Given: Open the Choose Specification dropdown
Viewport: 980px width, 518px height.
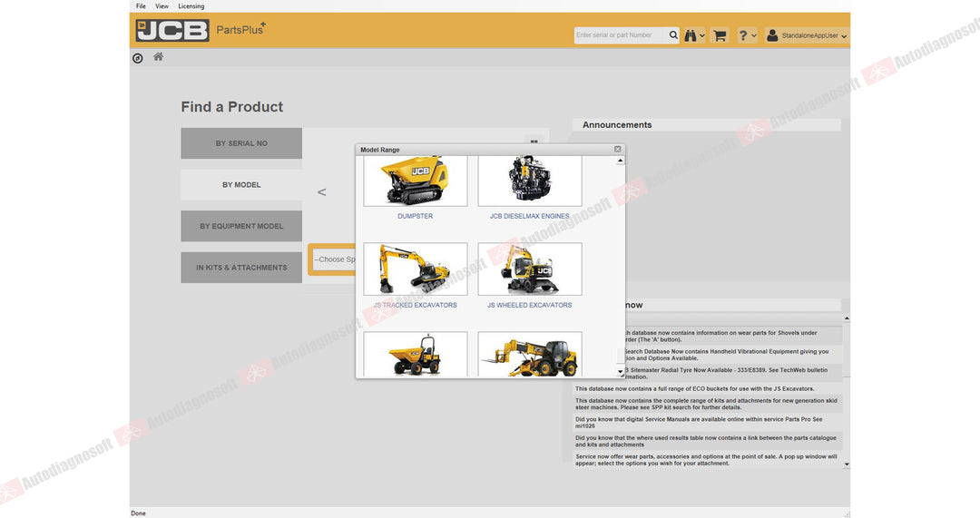Looking at the screenshot, I should tap(332, 259).
